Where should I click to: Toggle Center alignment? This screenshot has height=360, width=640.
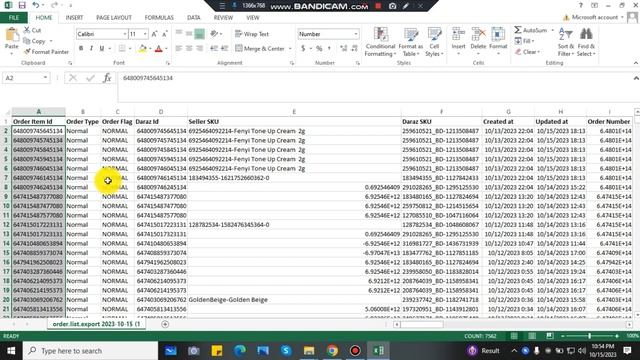(189, 49)
